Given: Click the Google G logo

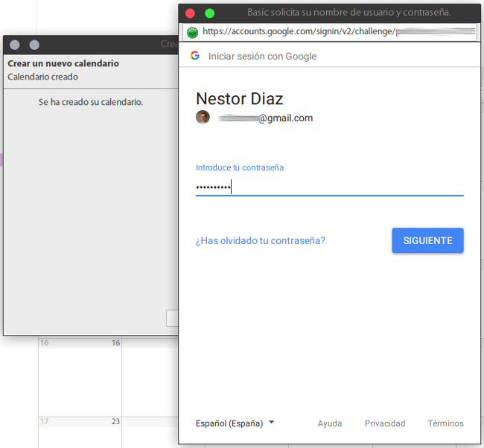Looking at the screenshot, I should click(195, 56).
